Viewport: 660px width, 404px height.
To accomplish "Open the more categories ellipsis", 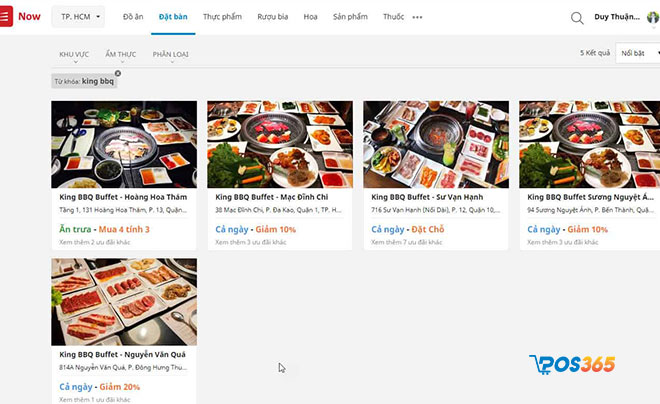I will coord(417,17).
